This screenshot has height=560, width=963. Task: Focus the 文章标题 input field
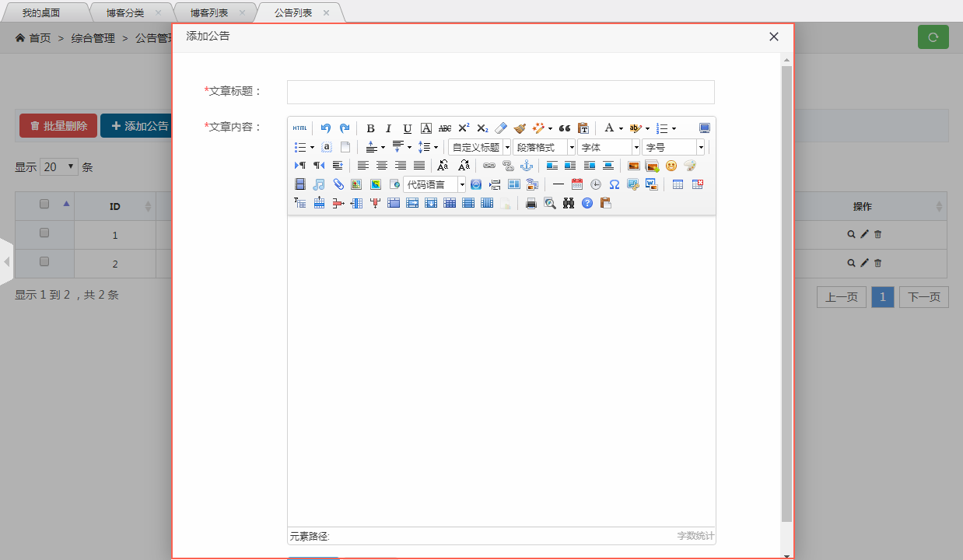[x=501, y=92]
